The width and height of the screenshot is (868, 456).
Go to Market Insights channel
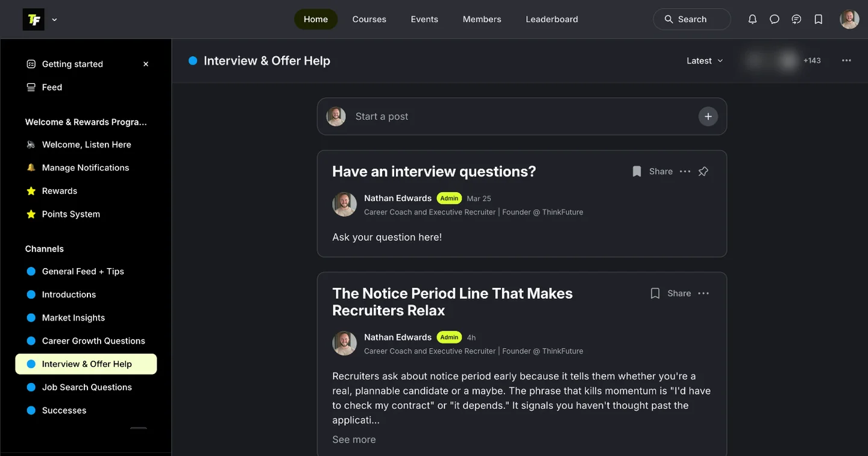[86, 318]
